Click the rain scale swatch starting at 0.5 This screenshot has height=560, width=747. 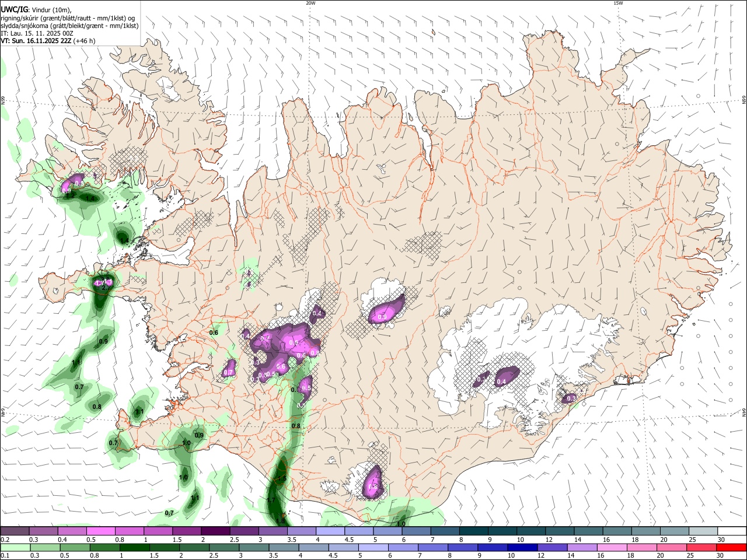[74, 548]
